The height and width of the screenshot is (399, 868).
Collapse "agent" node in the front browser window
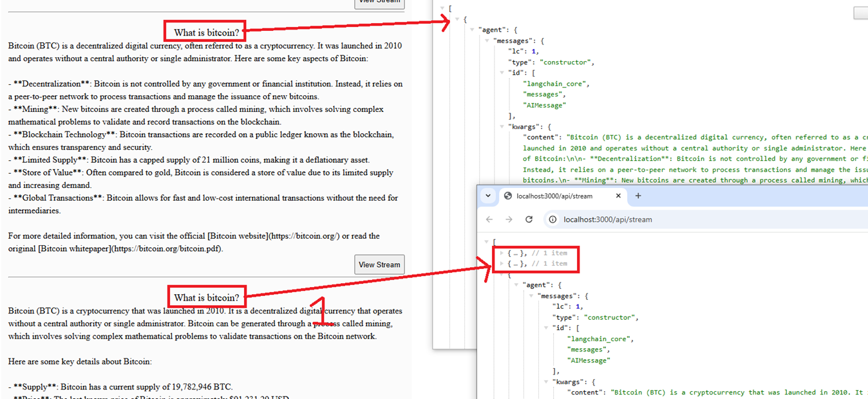point(517,284)
